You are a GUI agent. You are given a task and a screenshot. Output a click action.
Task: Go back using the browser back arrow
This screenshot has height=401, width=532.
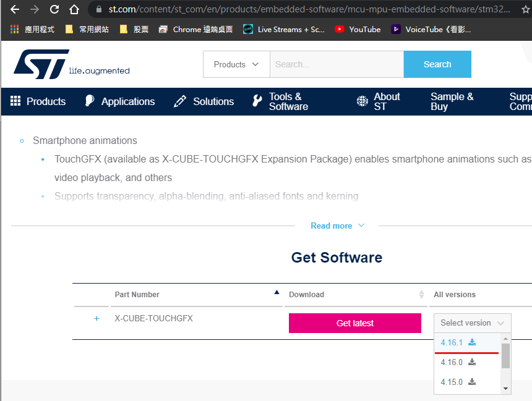(x=15, y=9)
